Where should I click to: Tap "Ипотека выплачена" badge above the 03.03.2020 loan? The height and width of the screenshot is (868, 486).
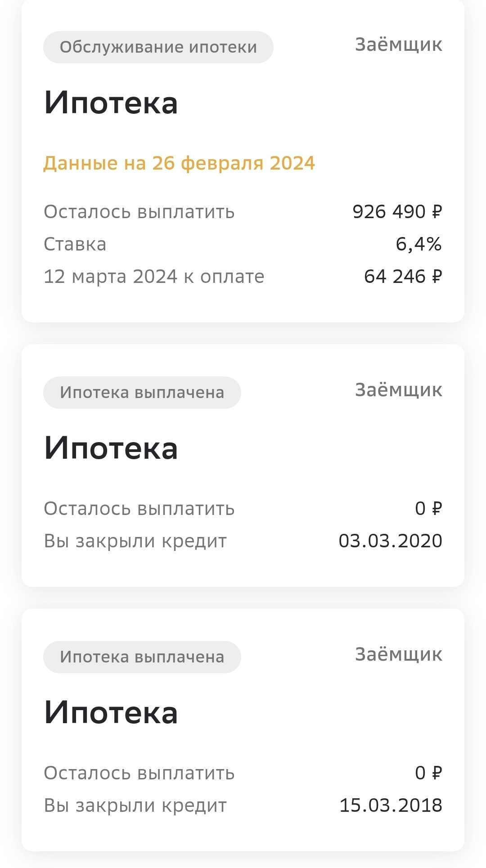(142, 393)
